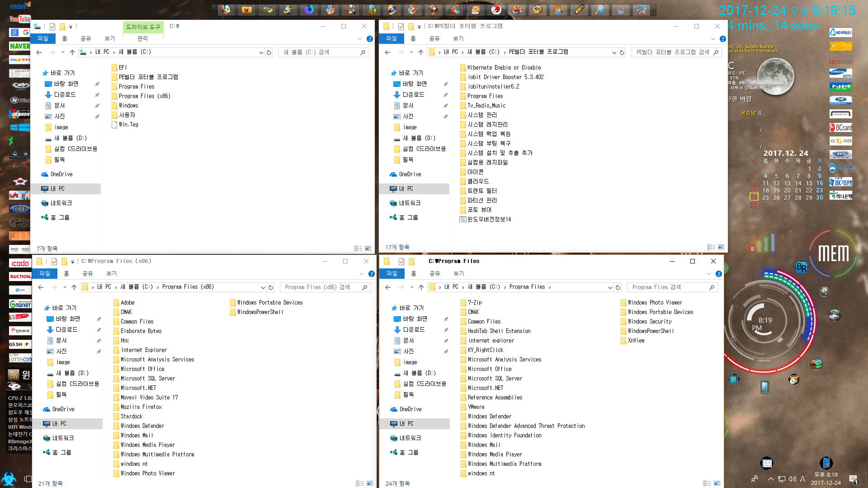The height and width of the screenshot is (488, 868).
Task: Click the chevron after Program Files in the breadcrumb
Action: [550, 287]
